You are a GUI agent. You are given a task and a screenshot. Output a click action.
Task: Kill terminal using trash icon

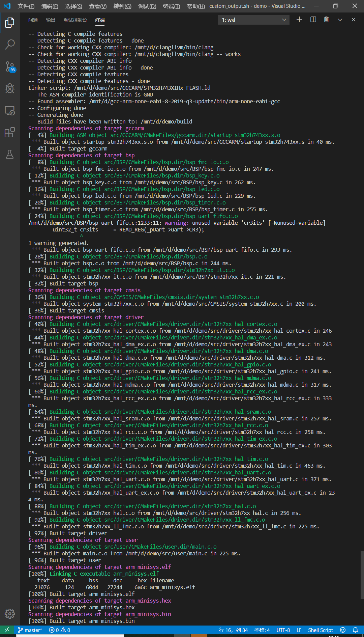pos(326,20)
